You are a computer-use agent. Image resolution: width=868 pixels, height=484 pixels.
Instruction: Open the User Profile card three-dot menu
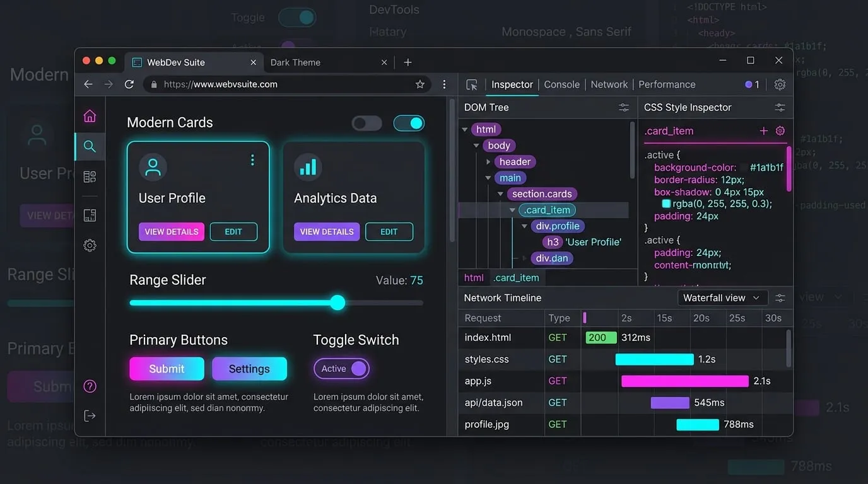252,160
